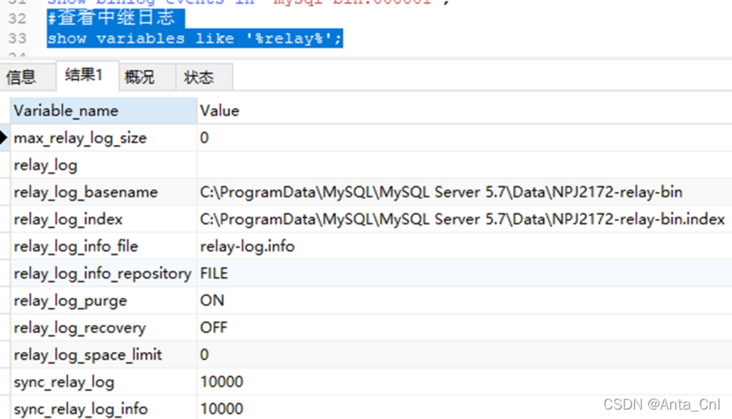Click the empty value cell of relay_log
This screenshot has width=732, height=419.
464,165
